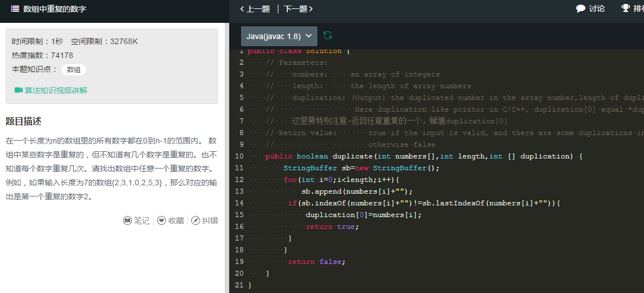644x293 pixels.
Task: Click the duplication[0]=numbers[i]; line
Action: 364,215
